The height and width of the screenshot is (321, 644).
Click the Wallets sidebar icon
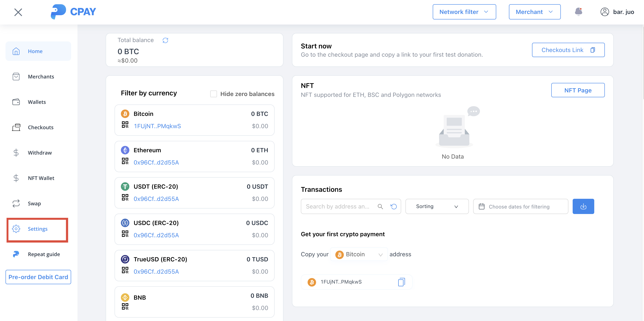(16, 102)
